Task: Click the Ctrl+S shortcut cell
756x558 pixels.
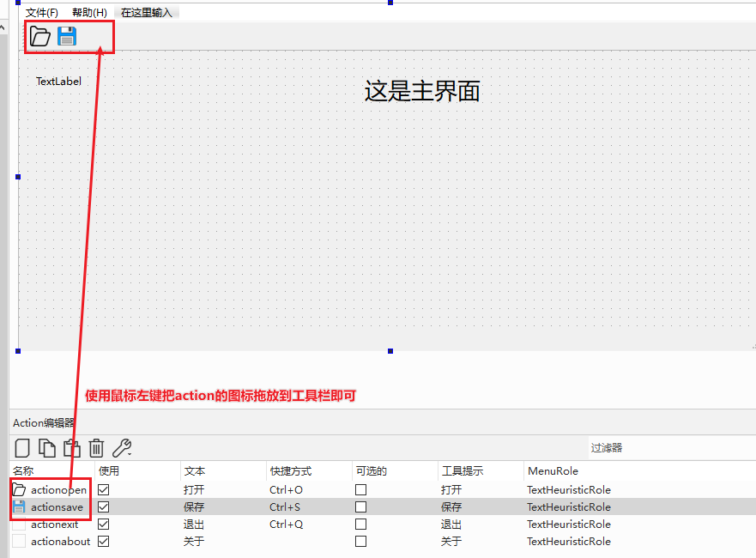Action: pyautogui.click(x=285, y=506)
